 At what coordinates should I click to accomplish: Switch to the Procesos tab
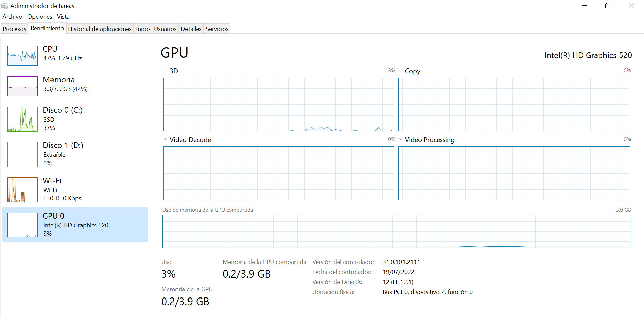click(x=14, y=29)
